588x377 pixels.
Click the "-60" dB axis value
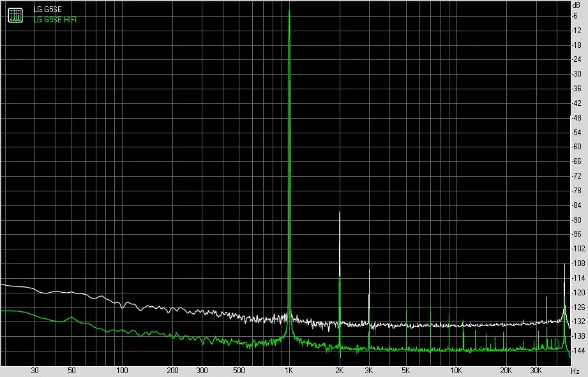[x=577, y=147]
